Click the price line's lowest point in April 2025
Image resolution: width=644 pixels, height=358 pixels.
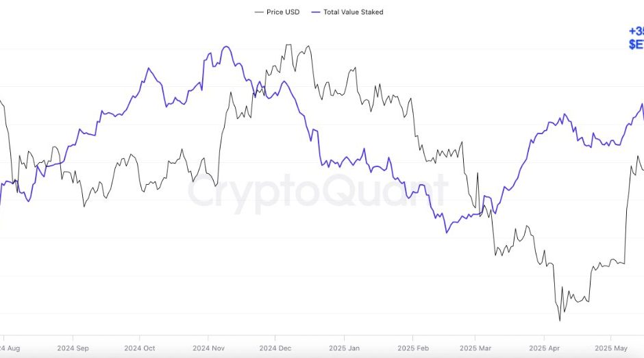coord(560,320)
